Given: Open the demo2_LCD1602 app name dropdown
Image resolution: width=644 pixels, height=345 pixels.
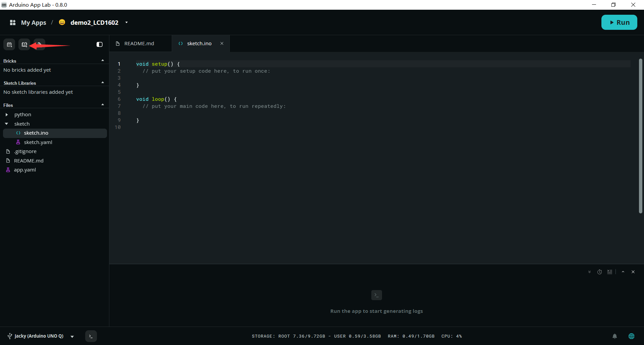Looking at the screenshot, I should pos(126,22).
